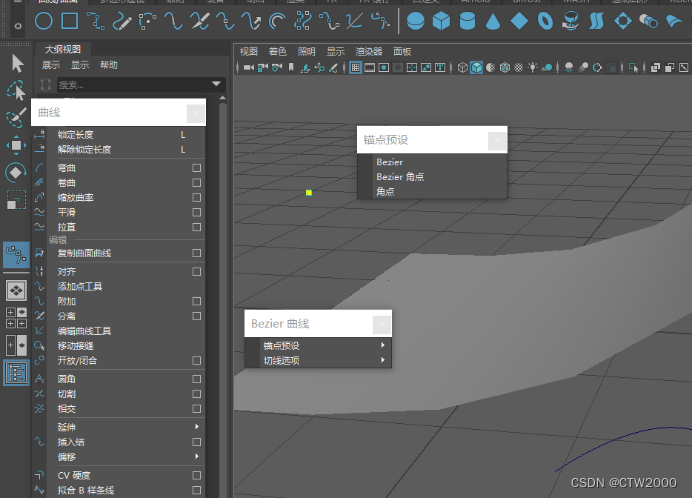Screen dimensions: 693x498
Task: Open the 视图 viewport menu
Action: click(249, 52)
